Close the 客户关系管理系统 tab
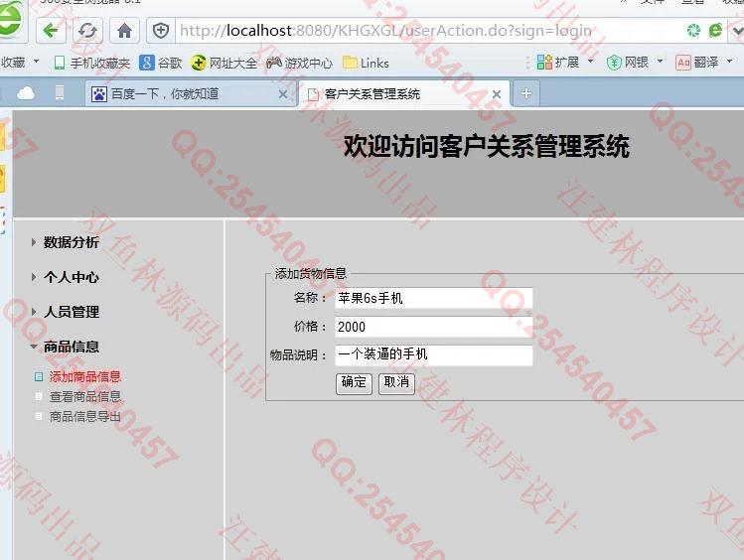 (x=497, y=94)
